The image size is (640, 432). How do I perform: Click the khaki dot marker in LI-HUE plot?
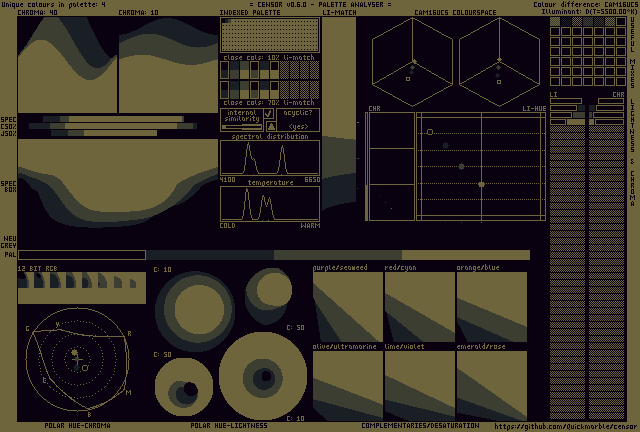[x=481, y=185]
